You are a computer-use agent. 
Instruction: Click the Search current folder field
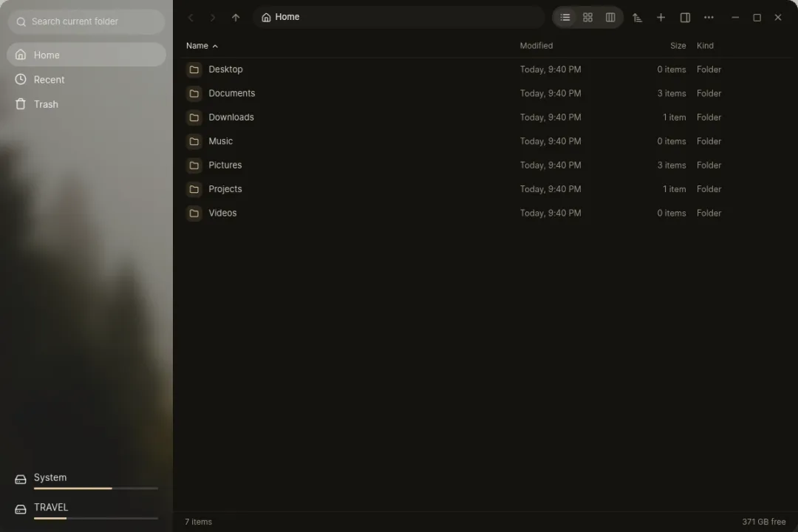(86, 21)
